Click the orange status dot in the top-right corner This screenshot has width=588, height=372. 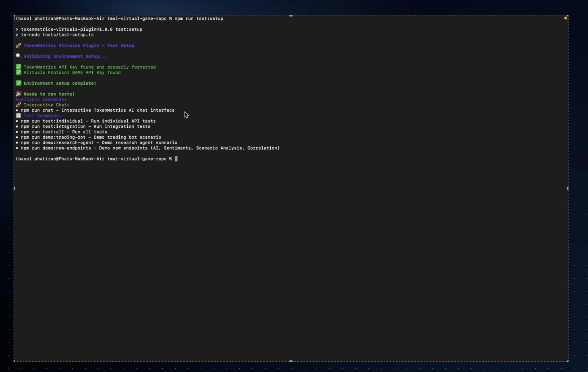point(566,18)
